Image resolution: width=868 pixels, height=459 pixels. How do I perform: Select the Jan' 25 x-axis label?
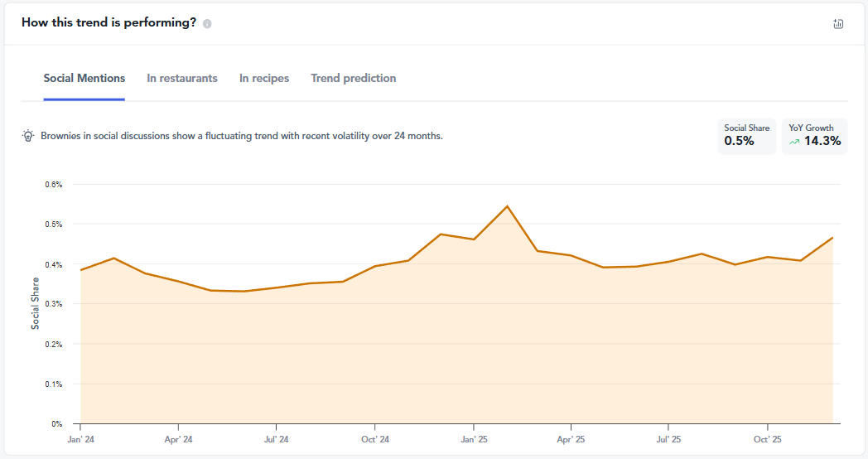(x=474, y=439)
